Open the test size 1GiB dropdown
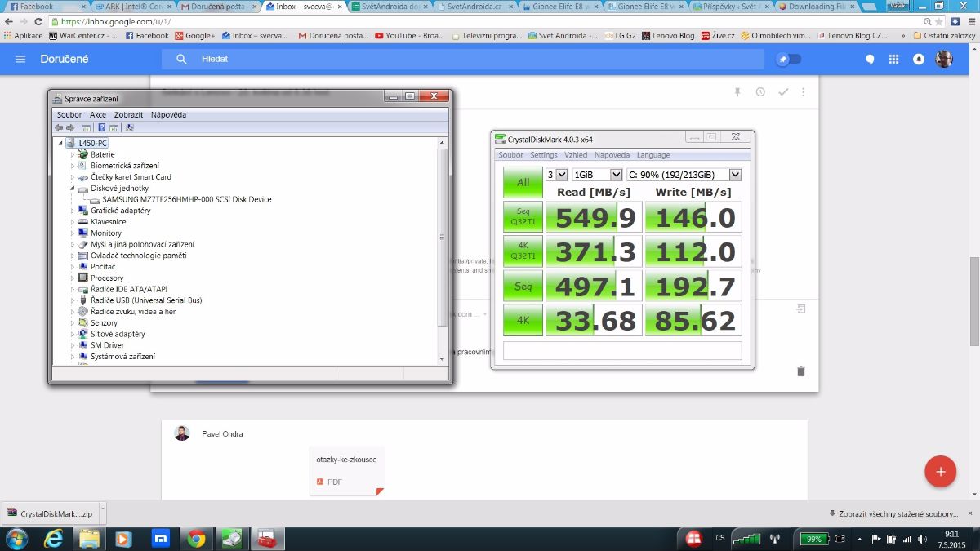Image resolution: width=980 pixels, height=551 pixels. coord(597,175)
